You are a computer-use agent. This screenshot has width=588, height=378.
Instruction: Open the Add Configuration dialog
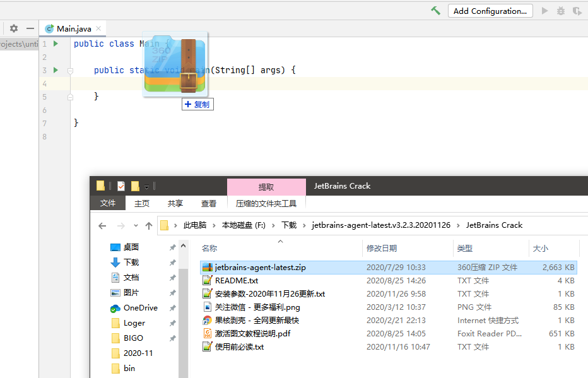[490, 11]
